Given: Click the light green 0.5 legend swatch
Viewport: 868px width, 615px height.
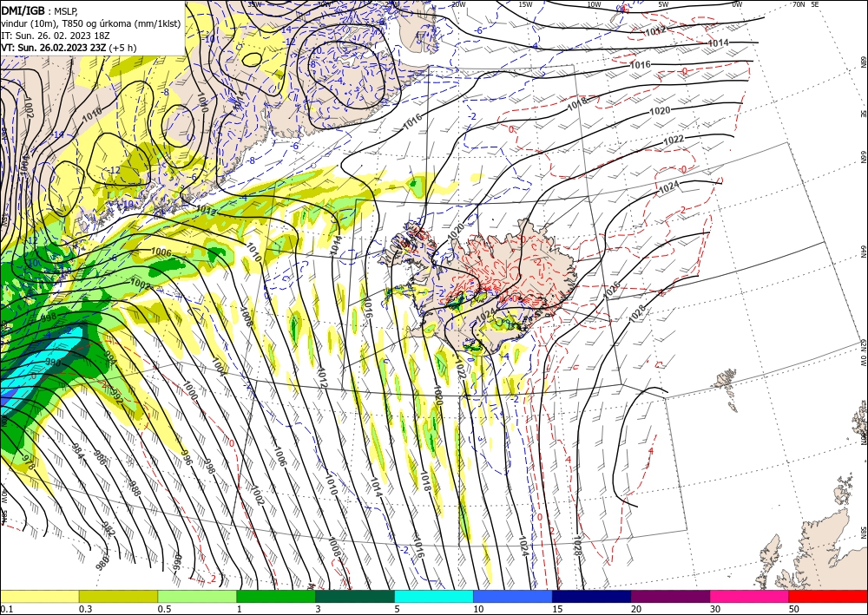Looking at the screenshot, I should point(197,596).
